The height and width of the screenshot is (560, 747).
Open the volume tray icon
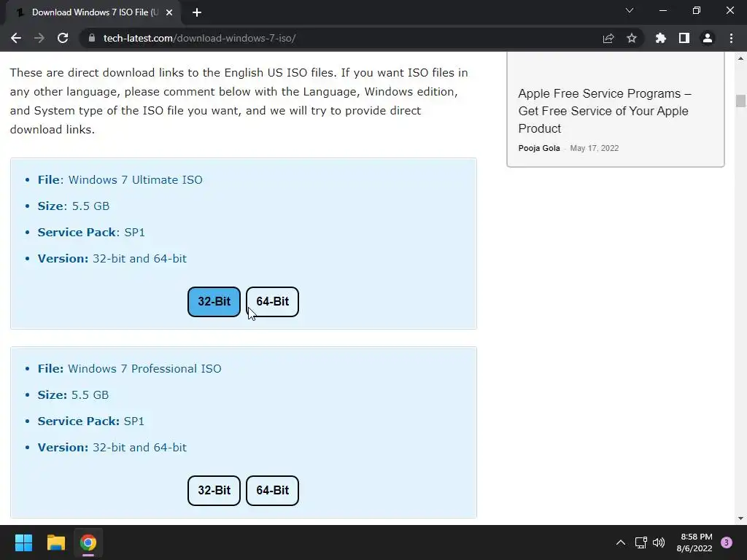pos(659,542)
